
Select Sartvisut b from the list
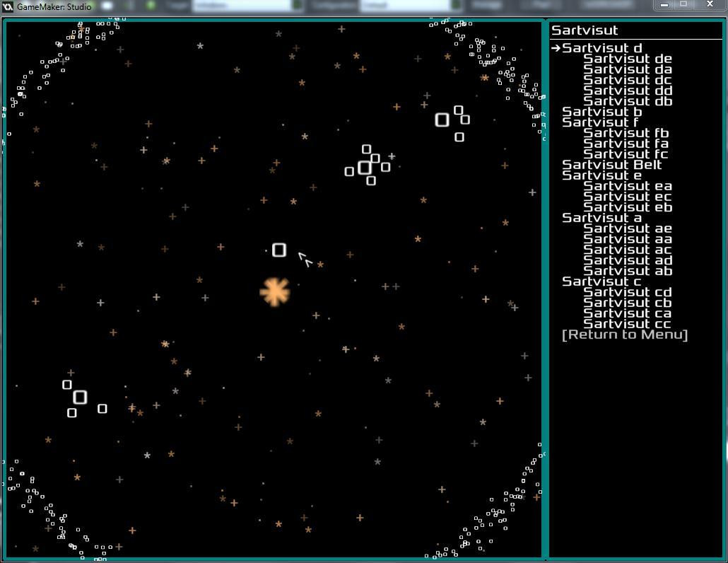pyautogui.click(x=601, y=112)
